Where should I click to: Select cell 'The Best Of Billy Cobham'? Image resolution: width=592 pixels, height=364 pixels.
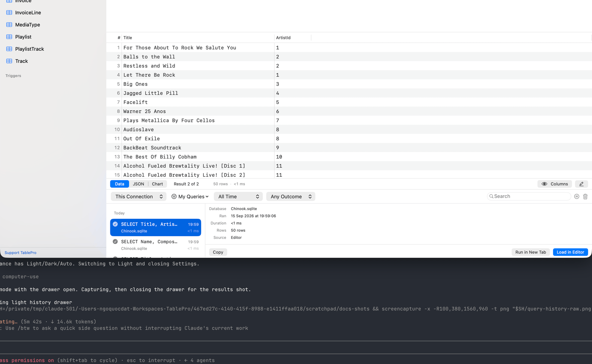tap(198, 157)
